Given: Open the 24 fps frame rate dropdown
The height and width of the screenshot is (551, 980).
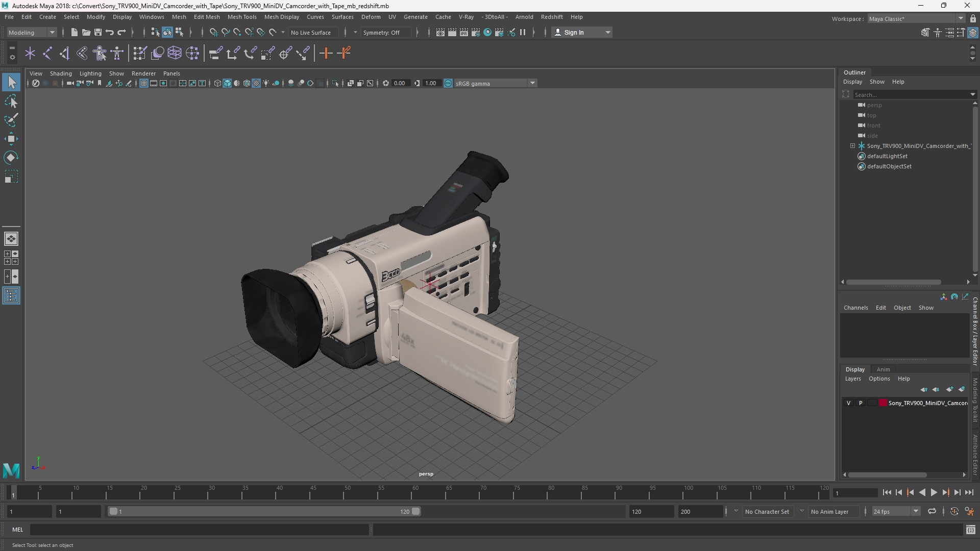Looking at the screenshot, I should [895, 511].
